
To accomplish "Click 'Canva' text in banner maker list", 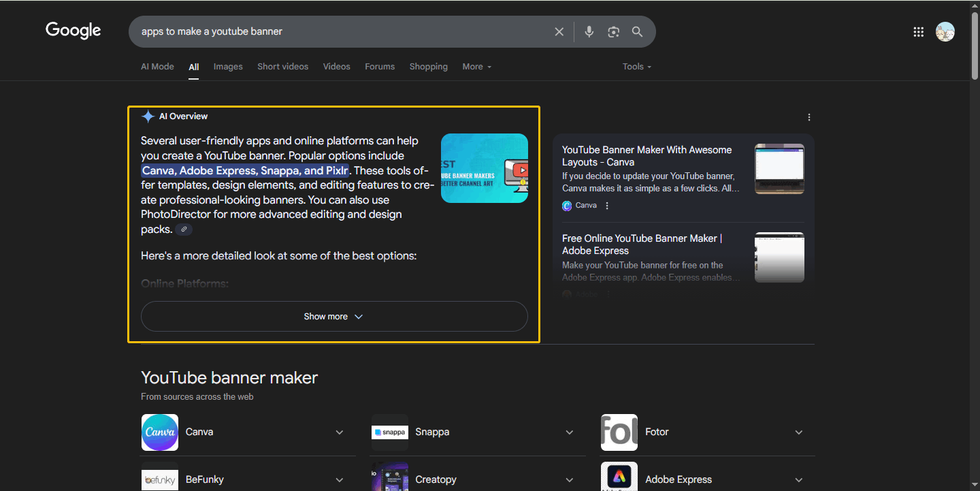I will coord(199,432).
